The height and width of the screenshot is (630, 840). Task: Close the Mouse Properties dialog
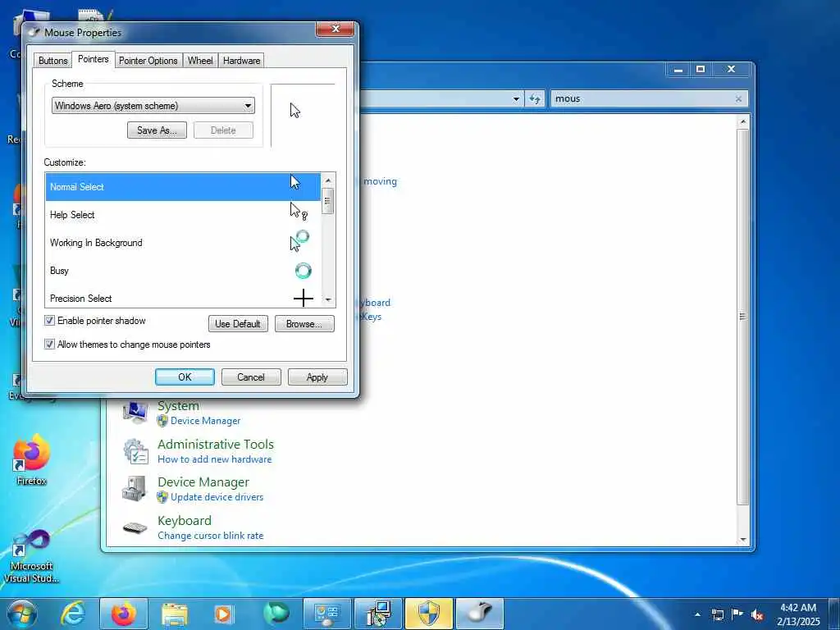(336, 29)
